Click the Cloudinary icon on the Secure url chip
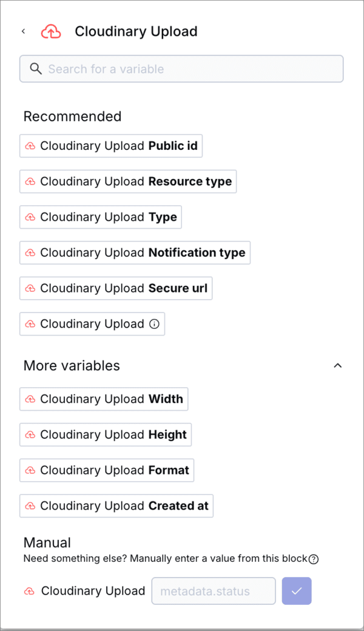Image resolution: width=364 pixels, height=631 pixels. [x=30, y=288]
